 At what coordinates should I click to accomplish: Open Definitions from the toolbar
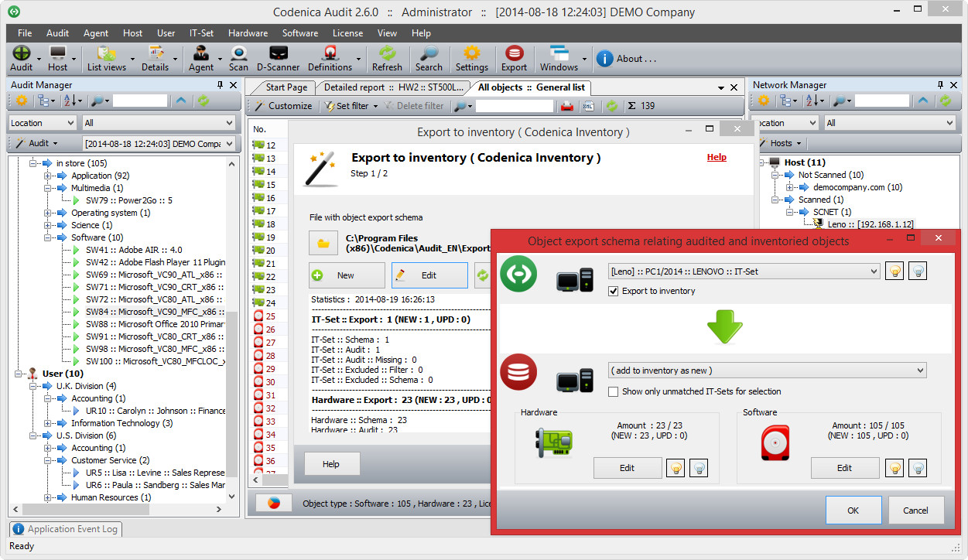(x=330, y=53)
